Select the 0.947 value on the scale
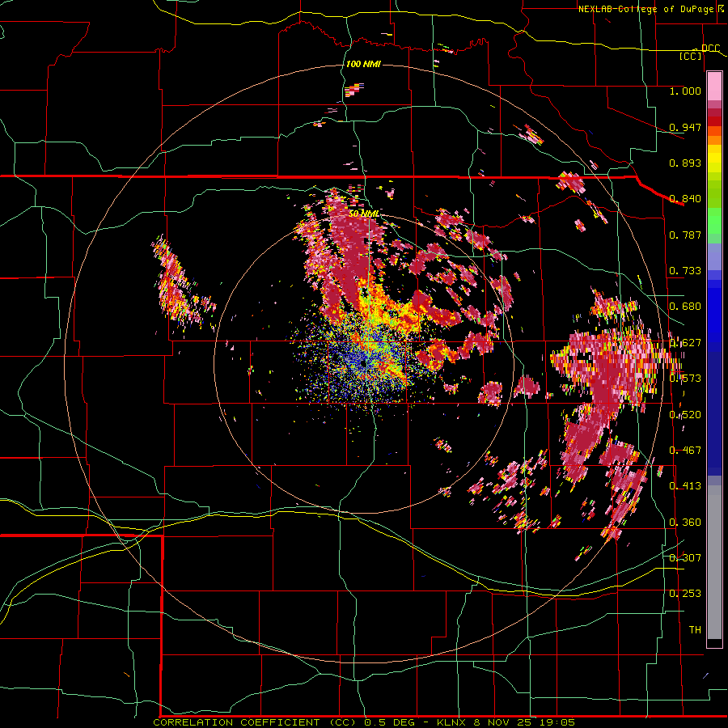The width and height of the screenshot is (728, 728). coord(685,127)
